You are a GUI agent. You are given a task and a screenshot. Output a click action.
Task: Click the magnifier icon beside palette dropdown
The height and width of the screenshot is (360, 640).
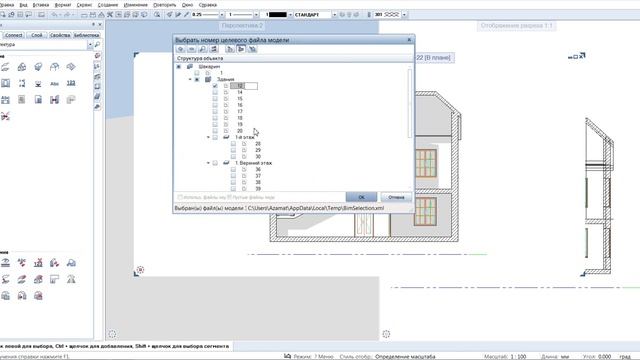click(x=97, y=44)
